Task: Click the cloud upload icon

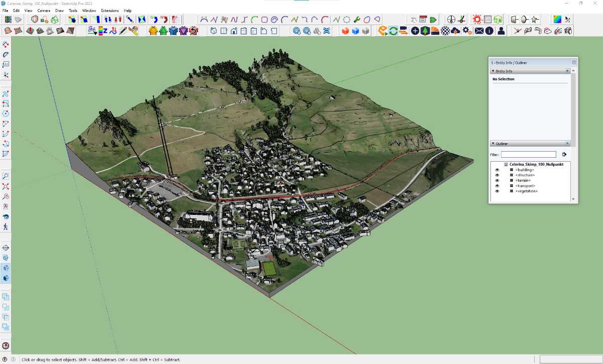Action: (x=455, y=31)
